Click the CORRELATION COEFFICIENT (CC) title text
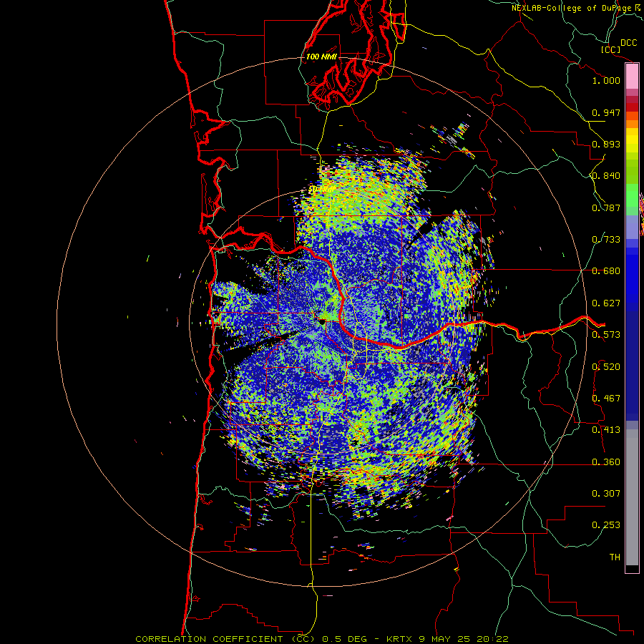 [x=225, y=639]
